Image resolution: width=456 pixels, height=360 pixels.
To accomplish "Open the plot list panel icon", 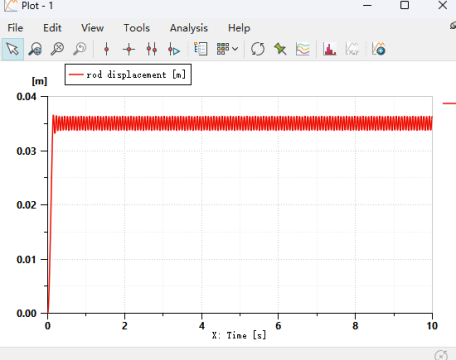I will [201, 49].
